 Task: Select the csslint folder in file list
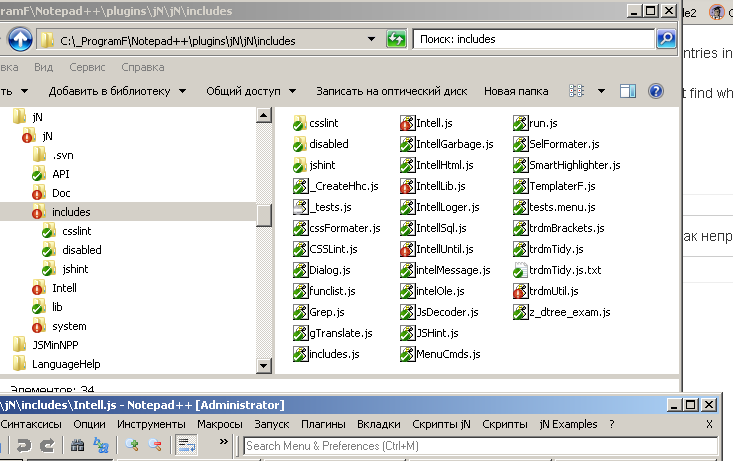[315, 123]
